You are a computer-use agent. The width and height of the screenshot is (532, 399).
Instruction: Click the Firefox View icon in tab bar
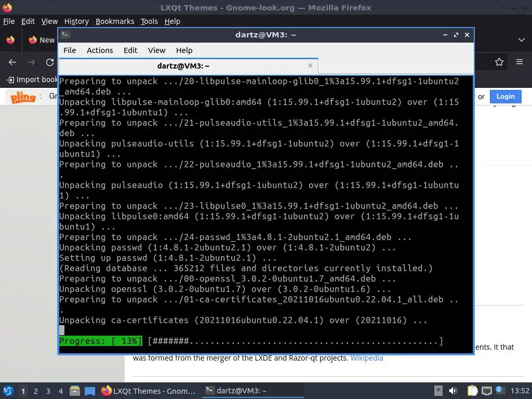pyautogui.click(x=10, y=40)
